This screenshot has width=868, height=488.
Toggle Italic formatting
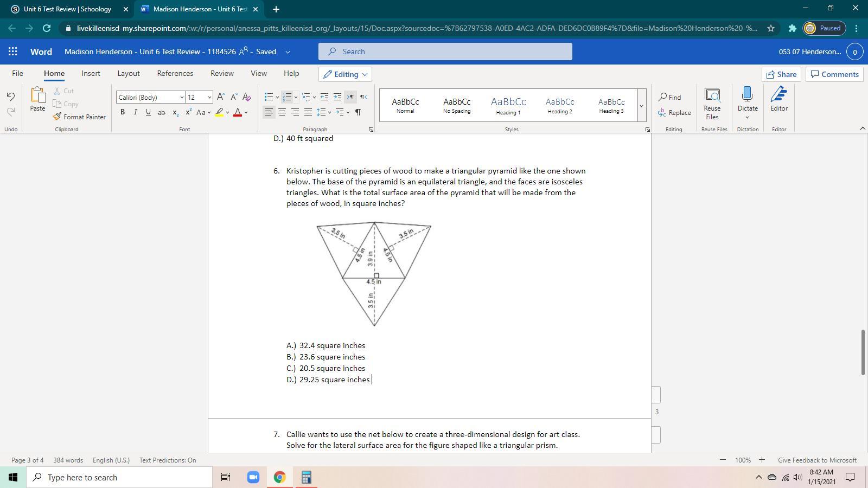(135, 112)
